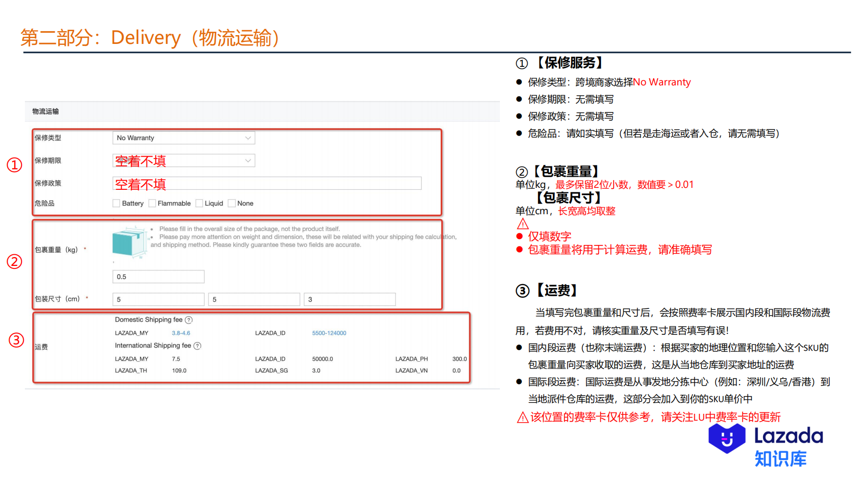Expand the 保修期限 dropdown

click(184, 161)
